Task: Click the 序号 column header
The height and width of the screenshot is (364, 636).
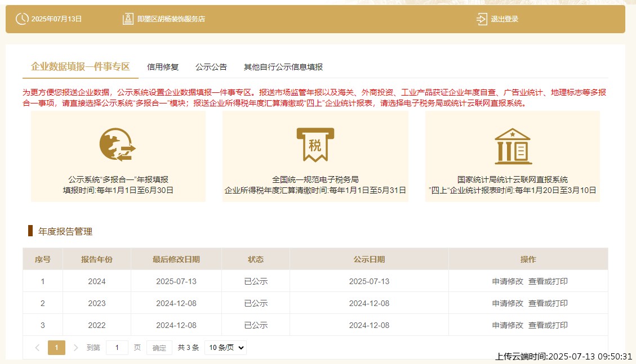Action: pos(43,259)
